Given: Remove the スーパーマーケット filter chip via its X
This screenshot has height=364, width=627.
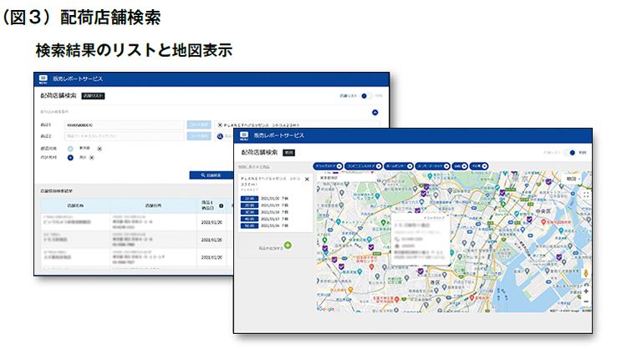Looking at the screenshot, I should 446,166.
